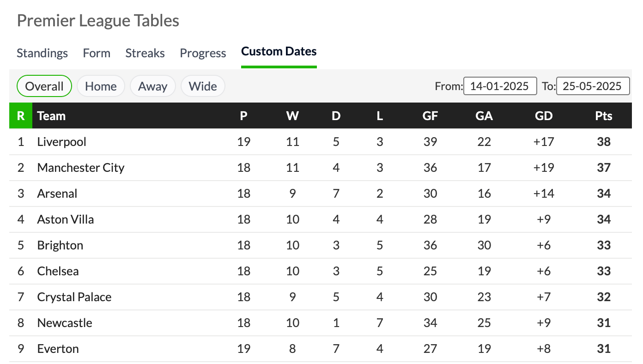Image resolution: width=643 pixels, height=364 pixels.
Task: Sort table by GF column header
Action: point(430,115)
